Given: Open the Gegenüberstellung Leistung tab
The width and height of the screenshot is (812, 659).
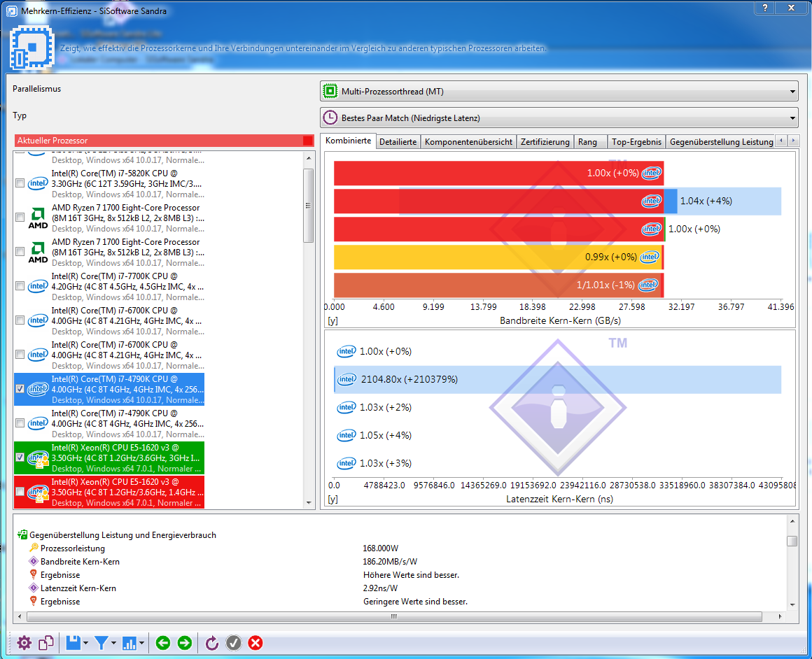Looking at the screenshot, I should click(721, 142).
